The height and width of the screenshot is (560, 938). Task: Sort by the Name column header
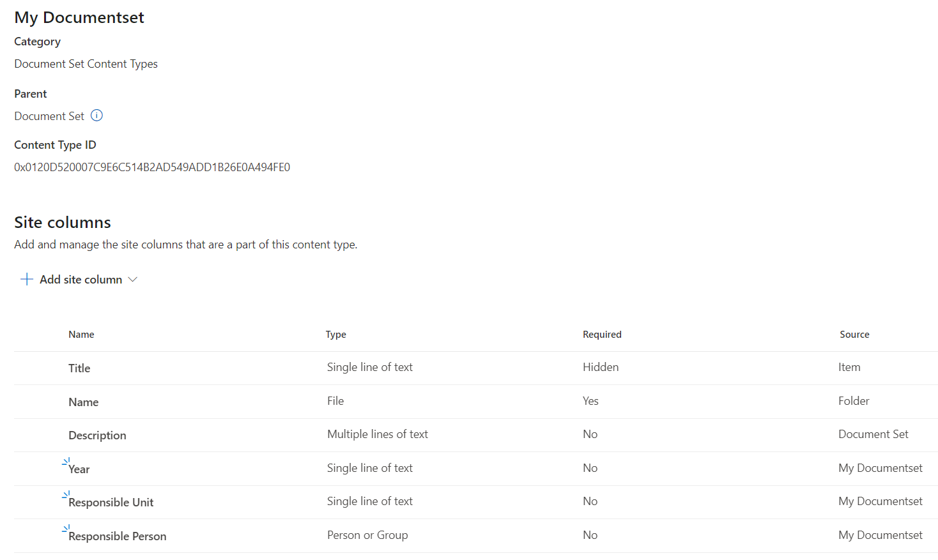(x=81, y=335)
